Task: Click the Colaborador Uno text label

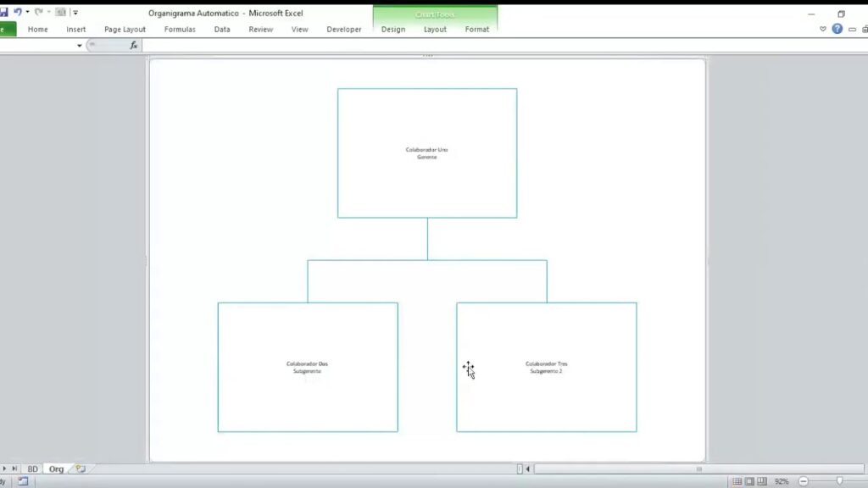Action: pos(426,150)
